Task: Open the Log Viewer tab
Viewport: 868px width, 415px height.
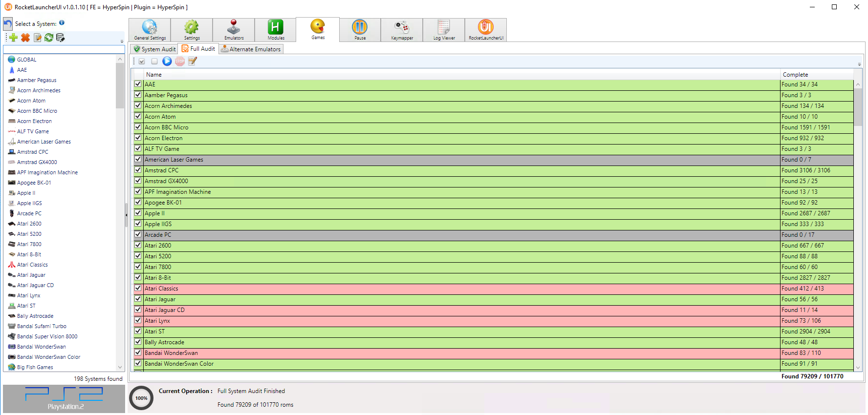Action: (x=444, y=30)
